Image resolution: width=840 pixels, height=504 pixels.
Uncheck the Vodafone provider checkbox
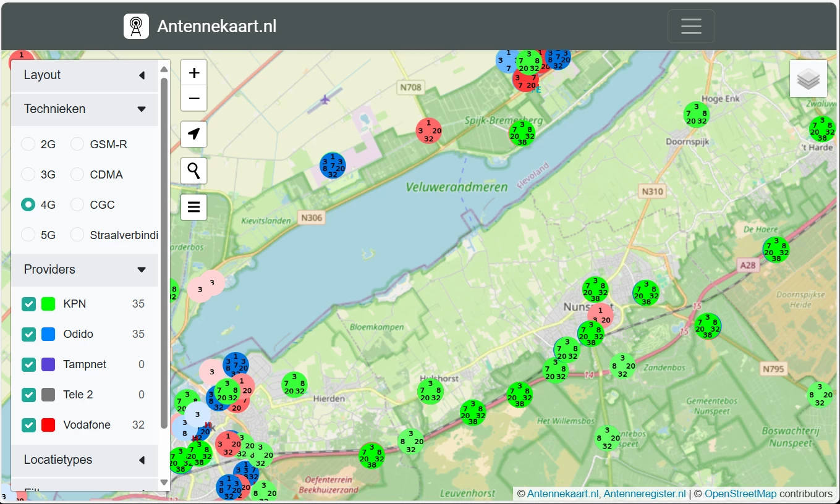(28, 425)
